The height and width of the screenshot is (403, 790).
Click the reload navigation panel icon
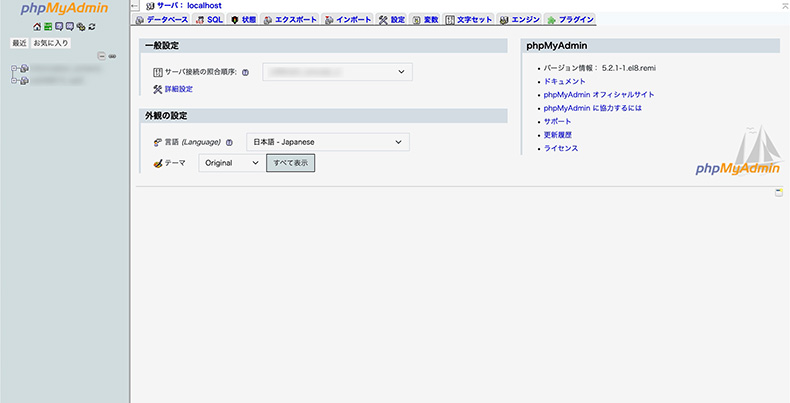coord(92,26)
